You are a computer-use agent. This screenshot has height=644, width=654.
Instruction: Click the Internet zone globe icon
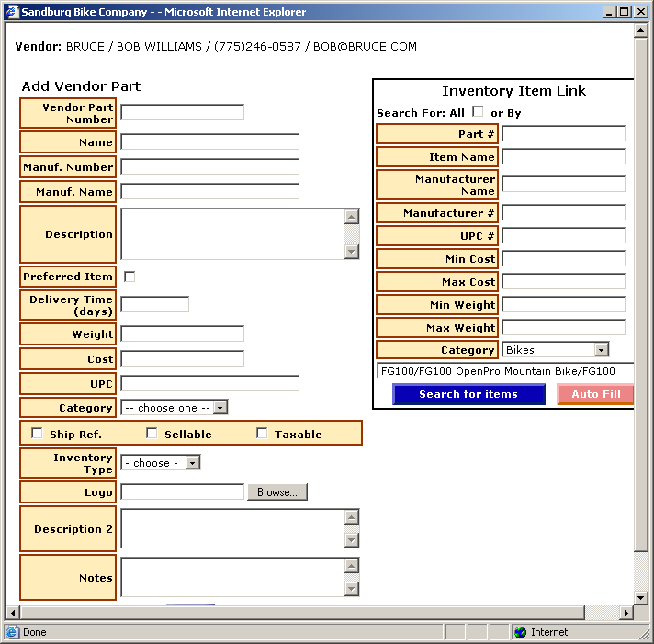click(x=521, y=632)
